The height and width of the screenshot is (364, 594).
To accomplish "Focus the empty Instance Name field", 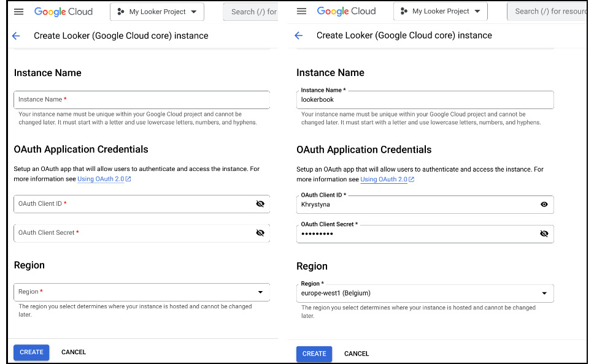I will pos(142,99).
